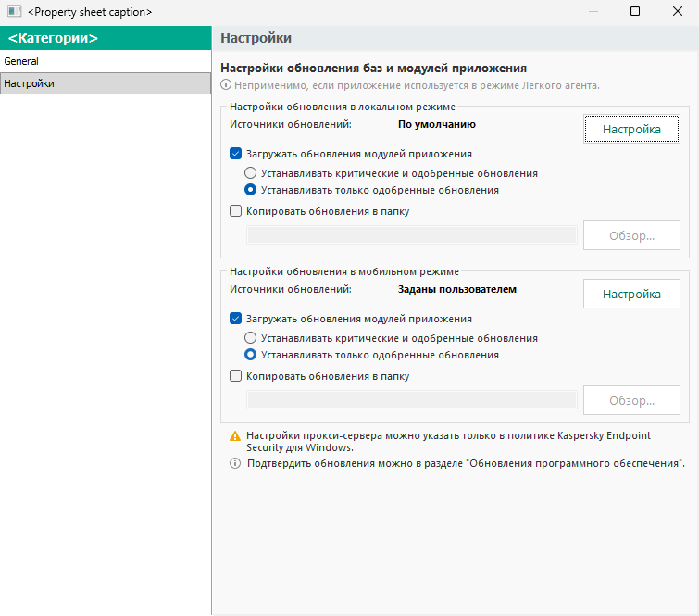Click folder path field in mobile mode
This screenshot has height=616, width=699.
[x=412, y=400]
